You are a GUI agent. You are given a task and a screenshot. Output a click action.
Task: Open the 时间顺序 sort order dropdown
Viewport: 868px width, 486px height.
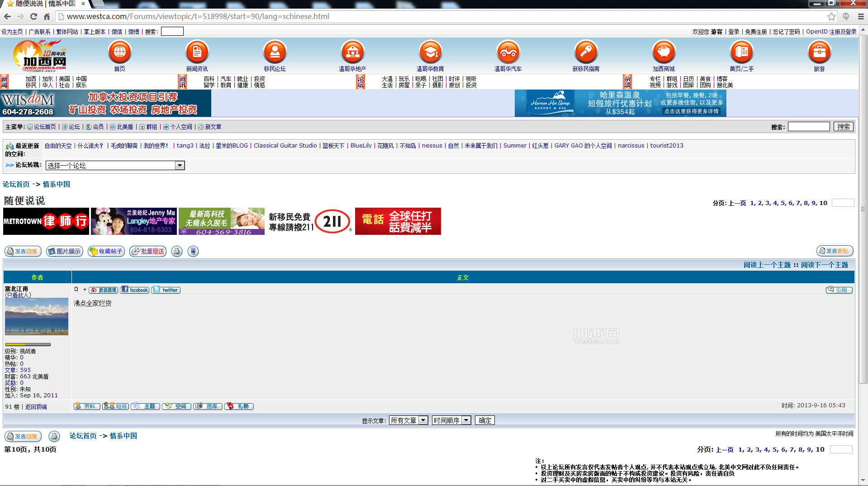[x=451, y=420]
